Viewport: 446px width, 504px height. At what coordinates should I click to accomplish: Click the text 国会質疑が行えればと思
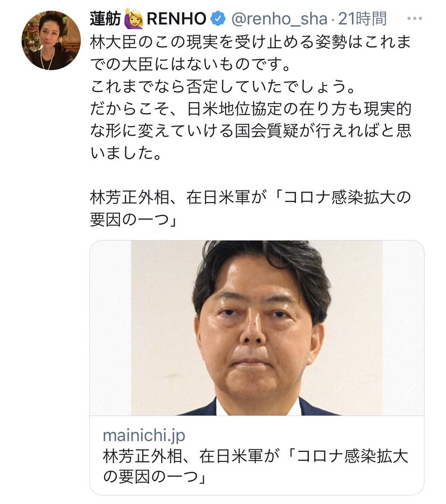click(x=323, y=131)
